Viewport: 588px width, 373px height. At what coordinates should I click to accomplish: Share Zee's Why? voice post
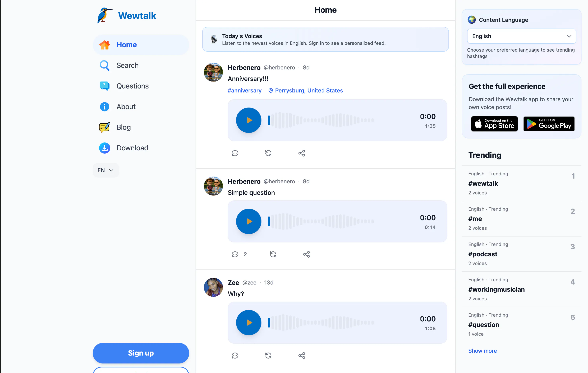pos(302,356)
